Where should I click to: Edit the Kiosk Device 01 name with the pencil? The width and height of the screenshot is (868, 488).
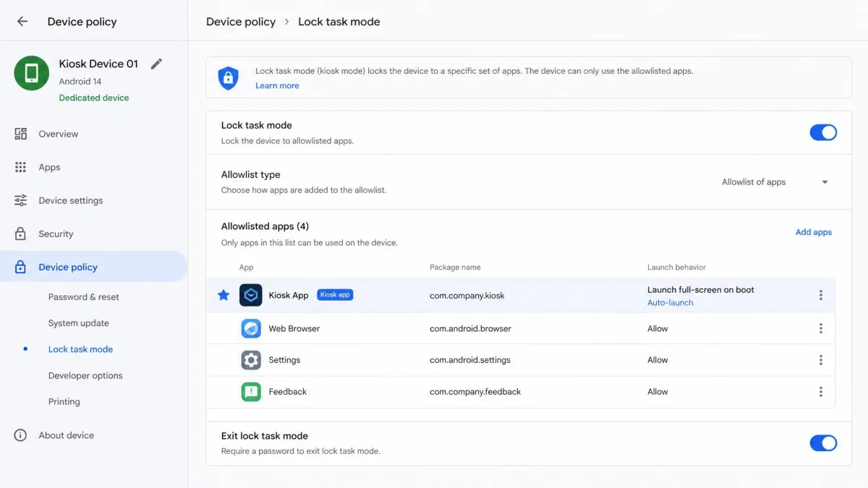click(x=156, y=64)
